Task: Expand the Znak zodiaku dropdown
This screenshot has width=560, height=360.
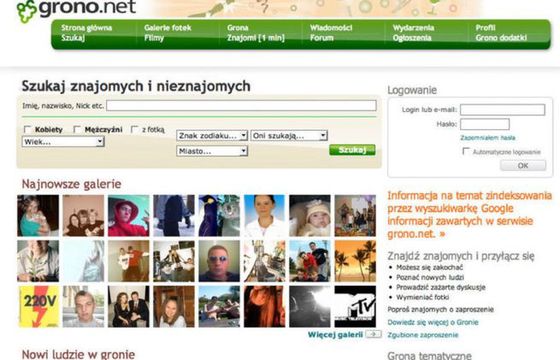Action: (x=212, y=136)
